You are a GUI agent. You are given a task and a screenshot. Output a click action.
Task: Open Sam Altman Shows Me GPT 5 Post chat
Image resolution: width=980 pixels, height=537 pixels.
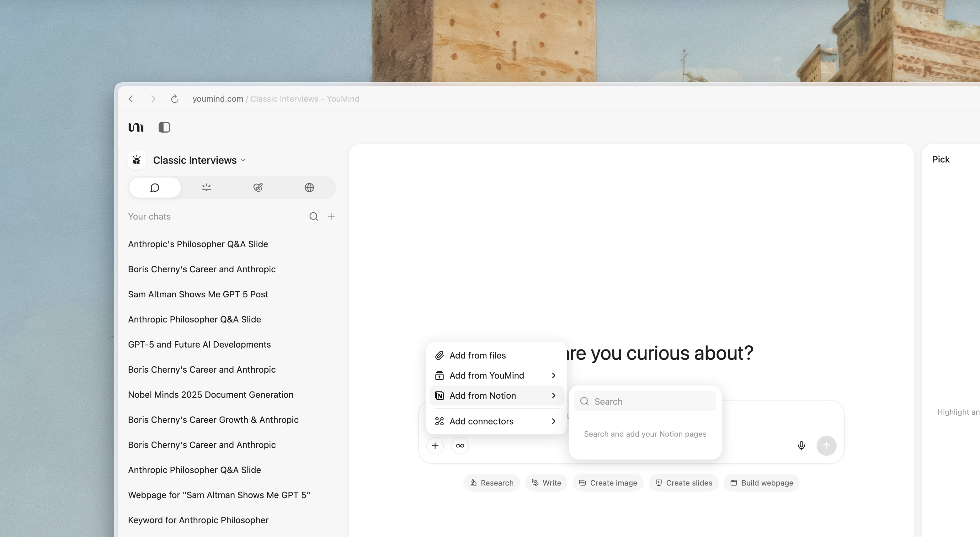pyautogui.click(x=198, y=294)
